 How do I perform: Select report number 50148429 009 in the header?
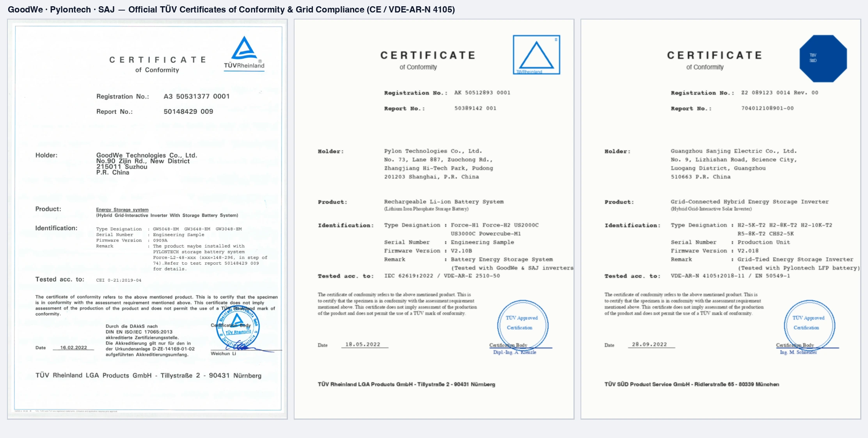point(188,111)
